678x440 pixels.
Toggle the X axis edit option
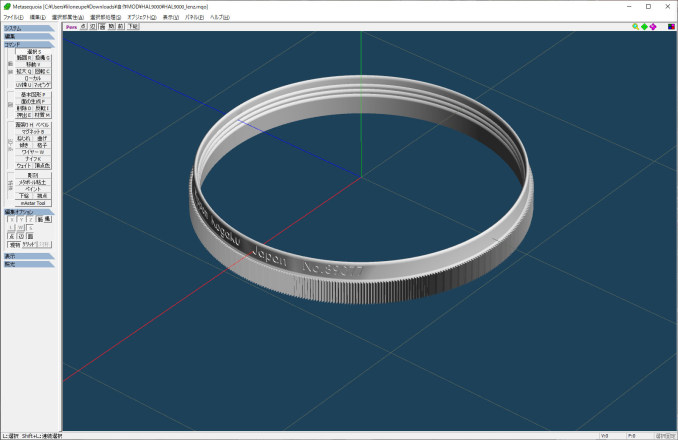click(x=13, y=219)
